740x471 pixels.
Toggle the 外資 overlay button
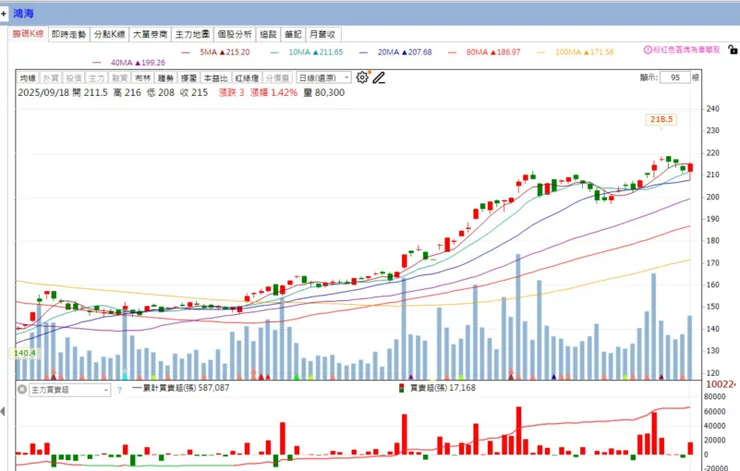point(50,78)
